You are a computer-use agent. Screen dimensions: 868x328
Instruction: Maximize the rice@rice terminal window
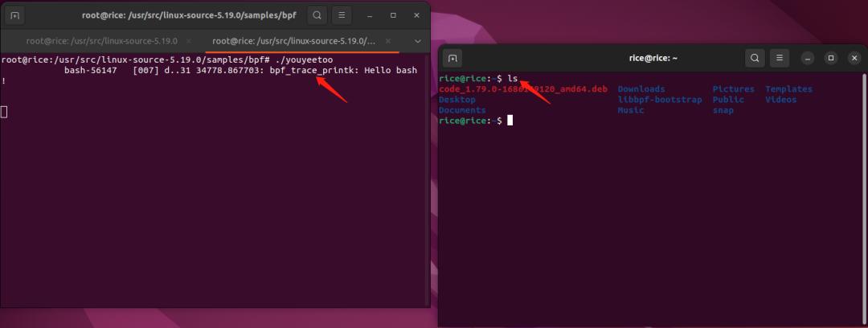coord(831,58)
